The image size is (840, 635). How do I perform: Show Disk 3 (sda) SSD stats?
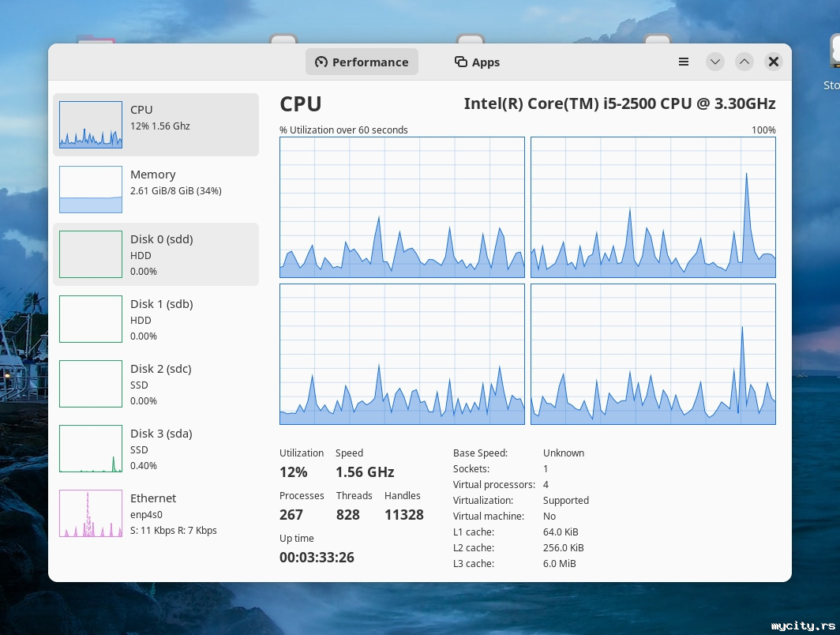point(156,449)
